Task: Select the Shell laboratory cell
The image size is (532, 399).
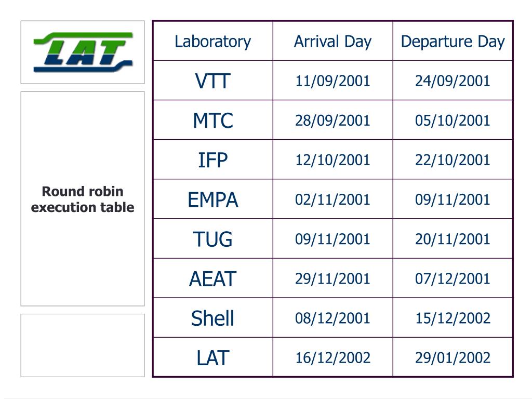Action: (212, 318)
